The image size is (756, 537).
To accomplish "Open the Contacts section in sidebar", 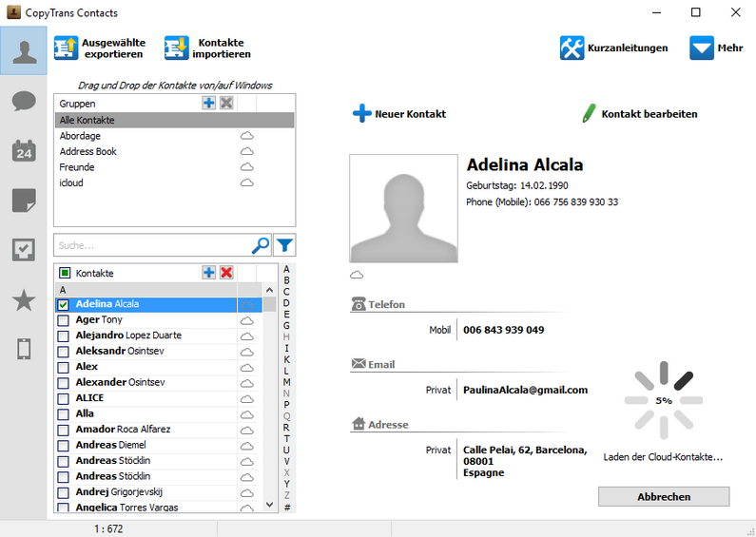I will point(24,50).
